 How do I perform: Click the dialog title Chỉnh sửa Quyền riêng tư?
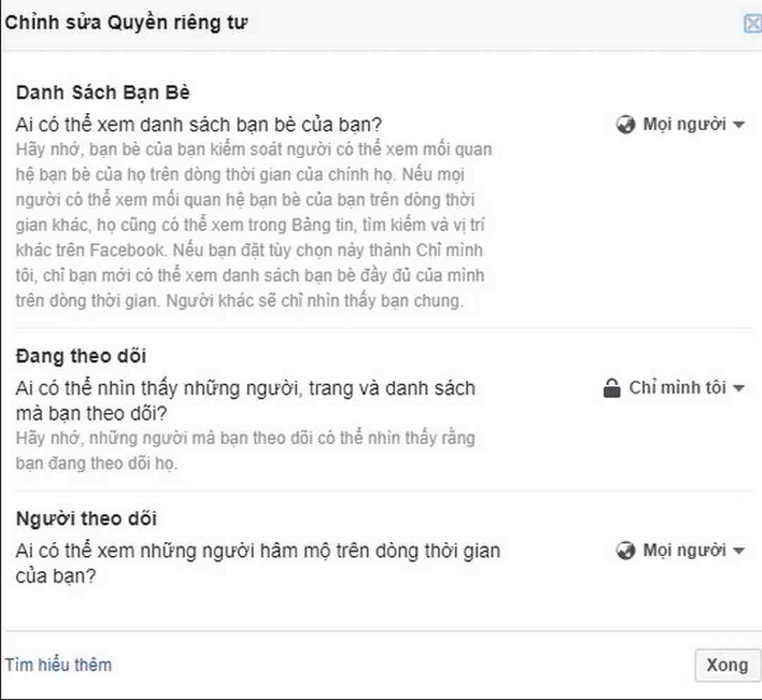[x=126, y=23]
